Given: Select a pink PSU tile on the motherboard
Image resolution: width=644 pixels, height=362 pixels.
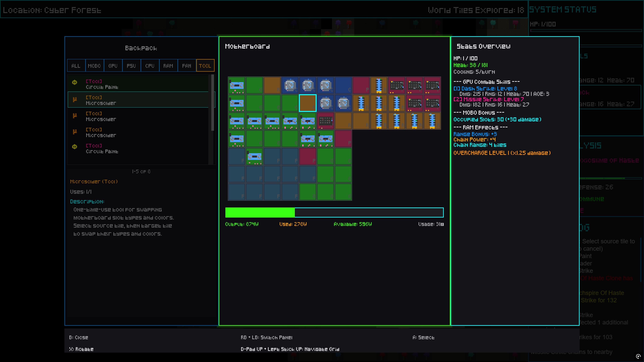Looking at the screenshot, I should pos(361,85).
